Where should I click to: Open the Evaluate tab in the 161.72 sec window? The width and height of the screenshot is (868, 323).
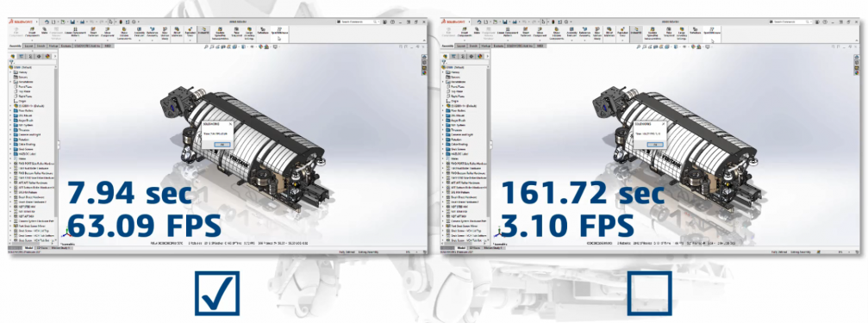tap(498, 46)
